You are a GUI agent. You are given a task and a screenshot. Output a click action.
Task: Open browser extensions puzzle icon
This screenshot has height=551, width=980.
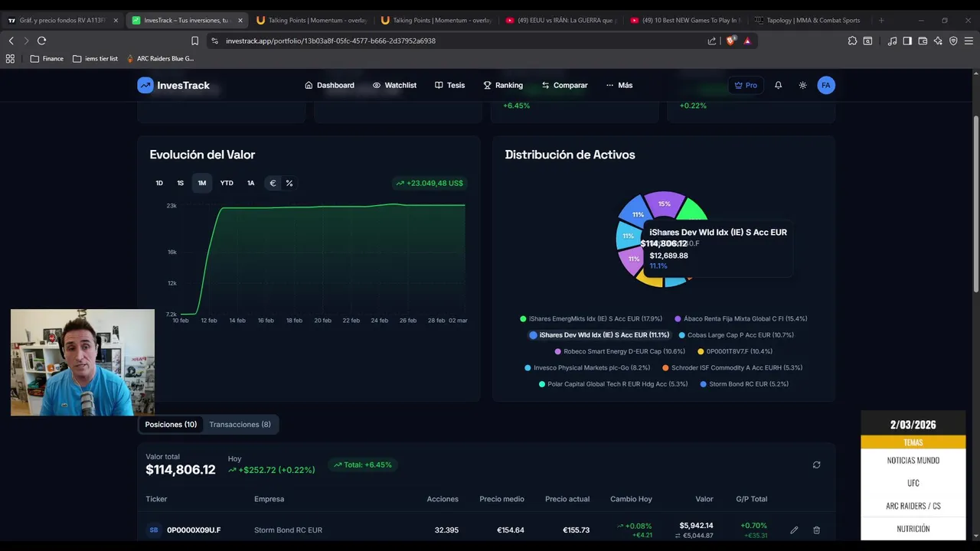pyautogui.click(x=852, y=41)
